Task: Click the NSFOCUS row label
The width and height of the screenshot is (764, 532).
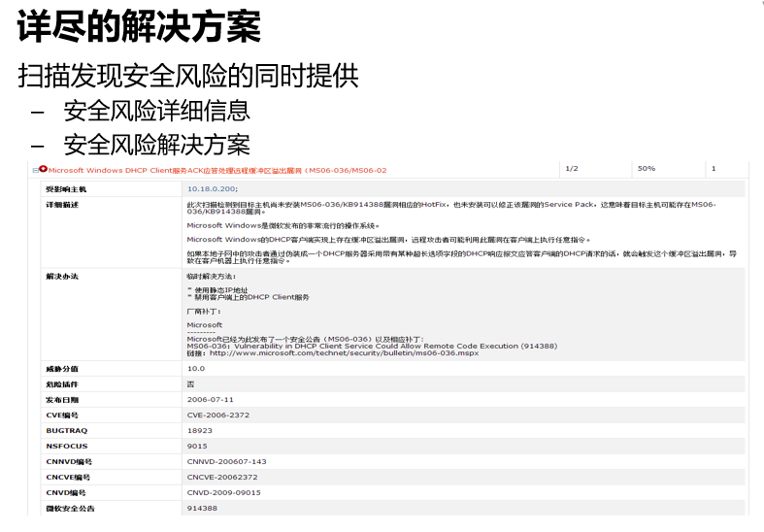Action: click(x=67, y=447)
